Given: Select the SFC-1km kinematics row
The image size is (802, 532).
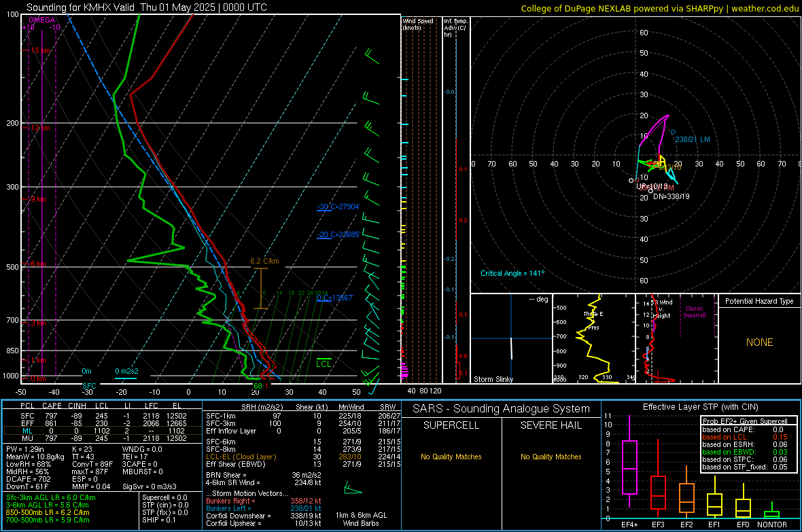Looking at the screenshot, I should click(304, 416).
